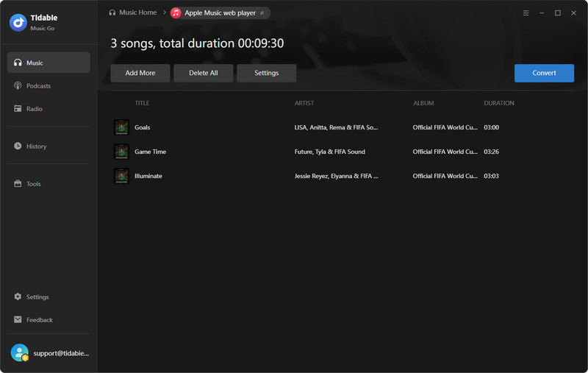The height and width of the screenshot is (373, 588).
Task: Close the Tidable window
Action: (574, 13)
